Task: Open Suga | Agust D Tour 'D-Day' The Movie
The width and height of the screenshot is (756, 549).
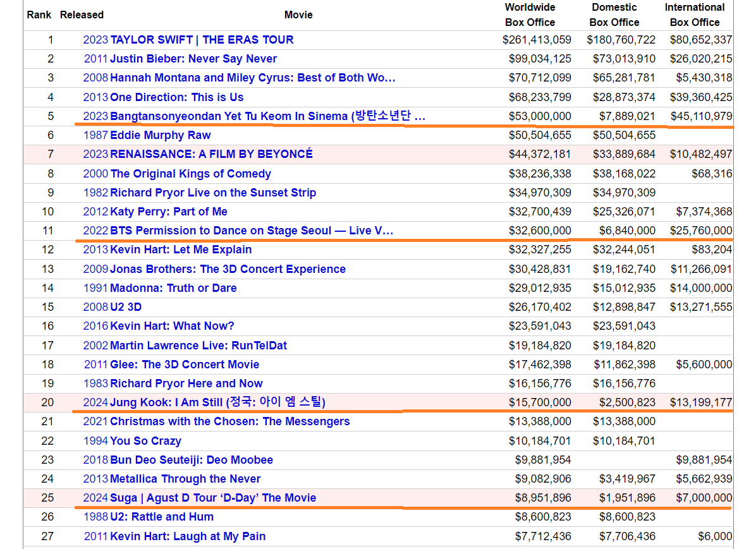Action: 213,497
